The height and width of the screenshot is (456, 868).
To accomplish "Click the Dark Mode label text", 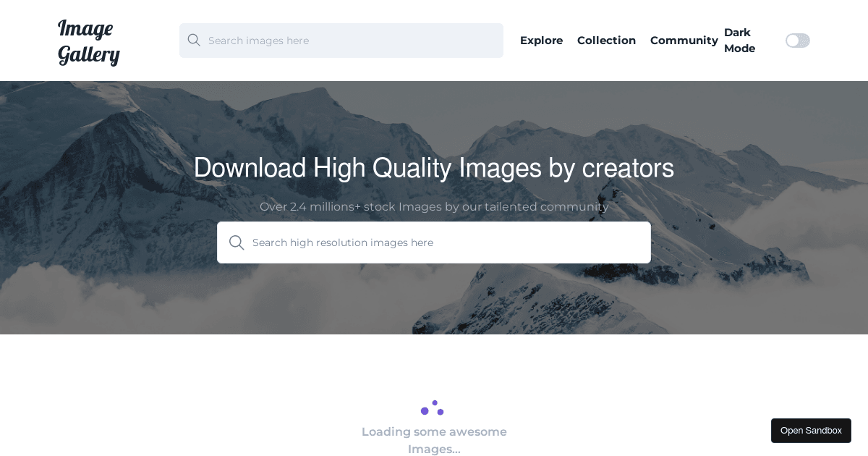I will point(739,41).
